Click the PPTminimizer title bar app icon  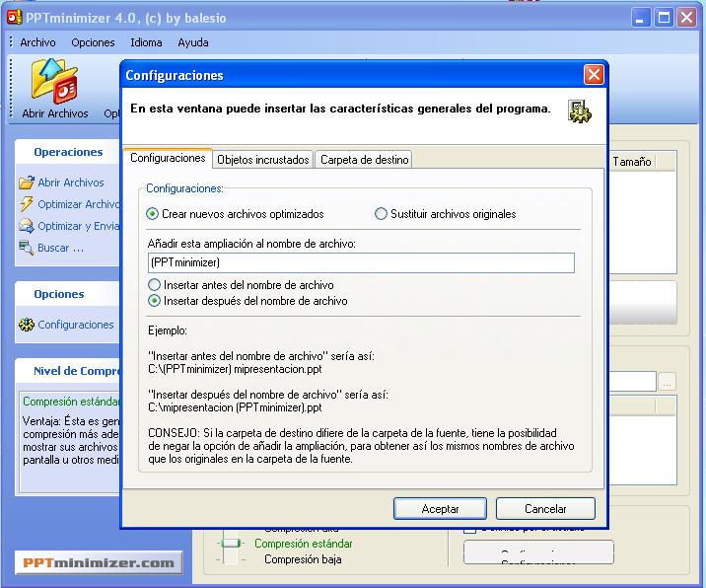point(14,18)
